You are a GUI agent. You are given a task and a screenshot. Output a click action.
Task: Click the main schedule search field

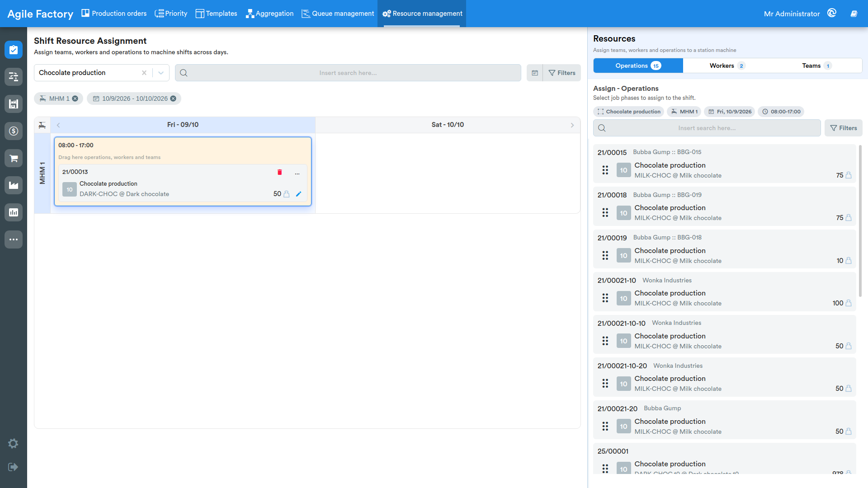click(x=348, y=73)
